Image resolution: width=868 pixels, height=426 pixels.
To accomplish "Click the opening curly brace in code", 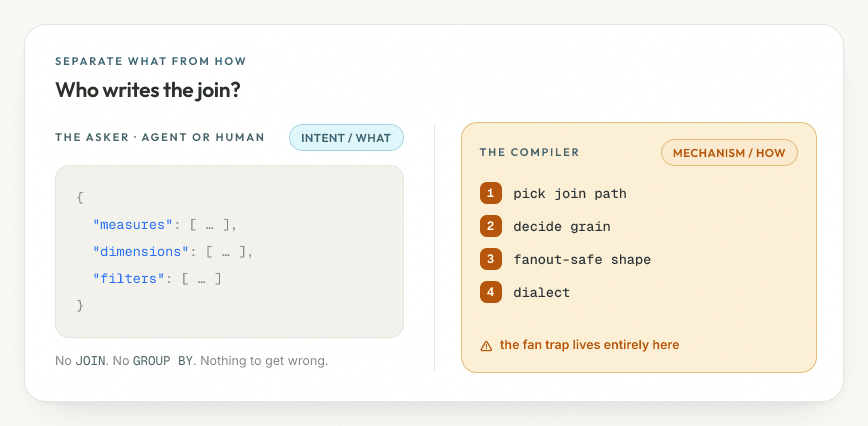I will 80,197.
